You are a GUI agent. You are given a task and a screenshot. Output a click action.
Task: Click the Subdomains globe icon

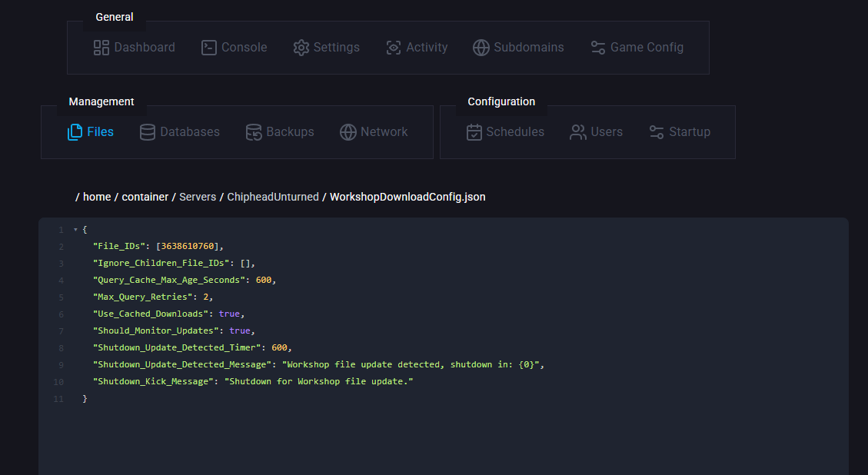(481, 48)
